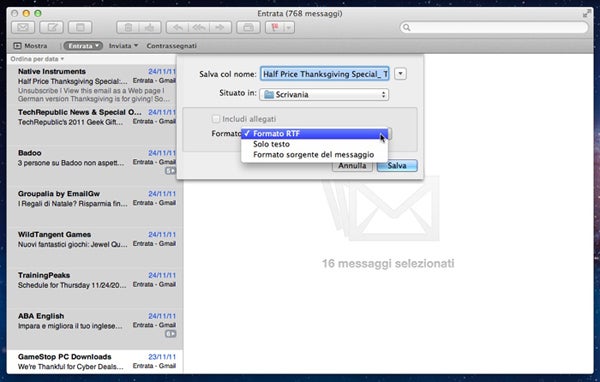
Task: Choose Formato sorgente del messaggio option
Action: (315, 155)
